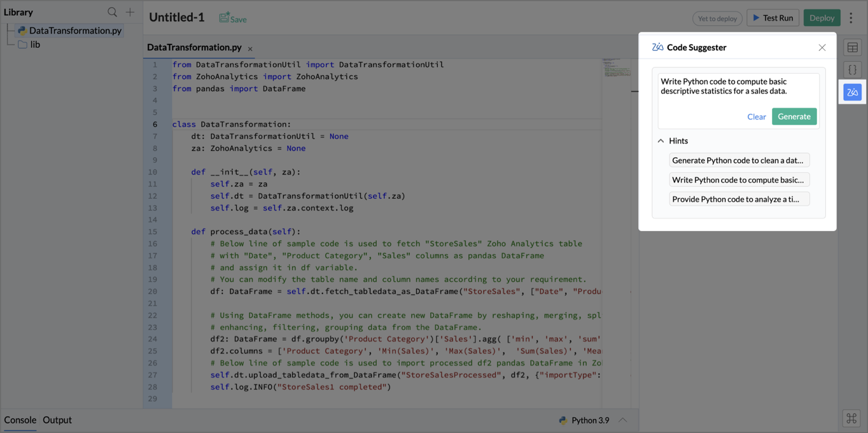Open the keyboard shortcuts command icon
Image resolution: width=868 pixels, height=433 pixels.
tap(851, 418)
